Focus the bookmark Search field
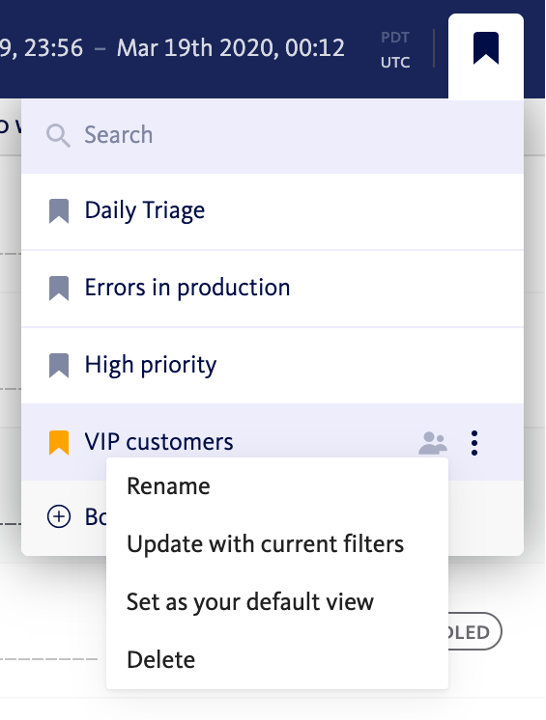This screenshot has width=546, height=720. 272,135
